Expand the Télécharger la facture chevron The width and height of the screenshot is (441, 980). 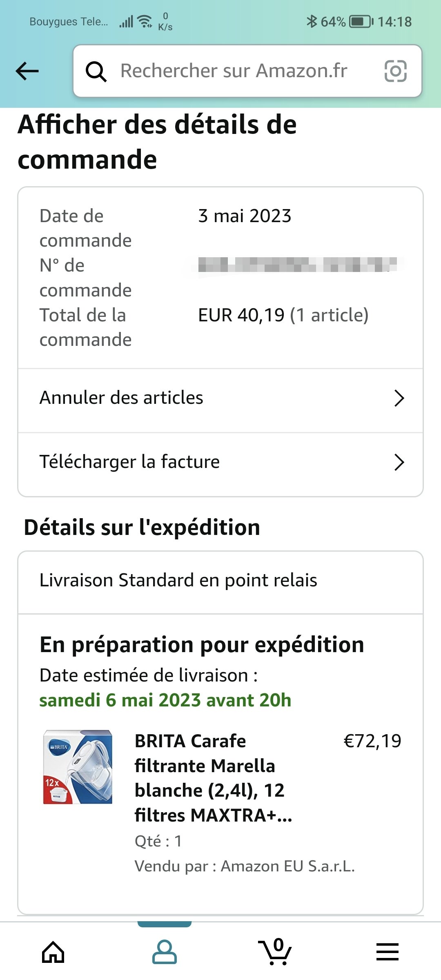tap(399, 462)
